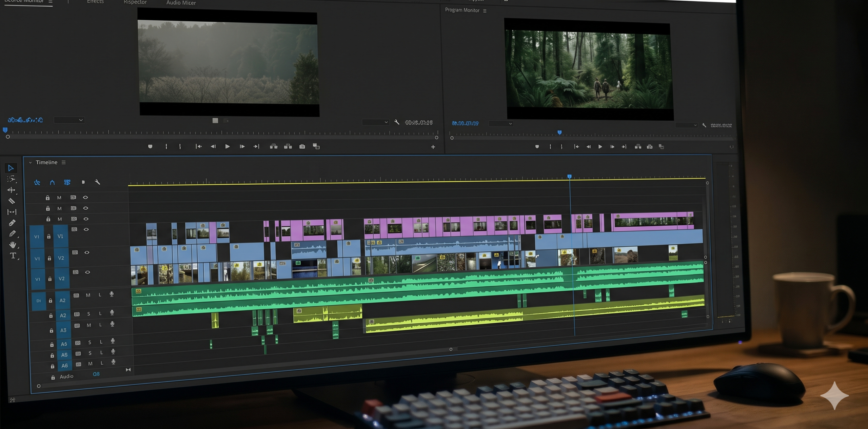Open timeline wrench settings icon
This screenshot has height=429, width=868.
pyautogui.click(x=97, y=182)
